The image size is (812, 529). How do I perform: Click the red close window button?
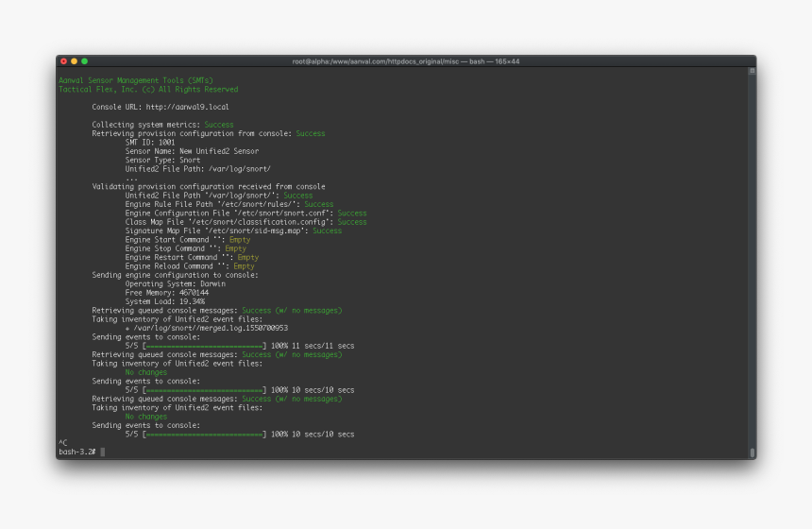click(63, 61)
